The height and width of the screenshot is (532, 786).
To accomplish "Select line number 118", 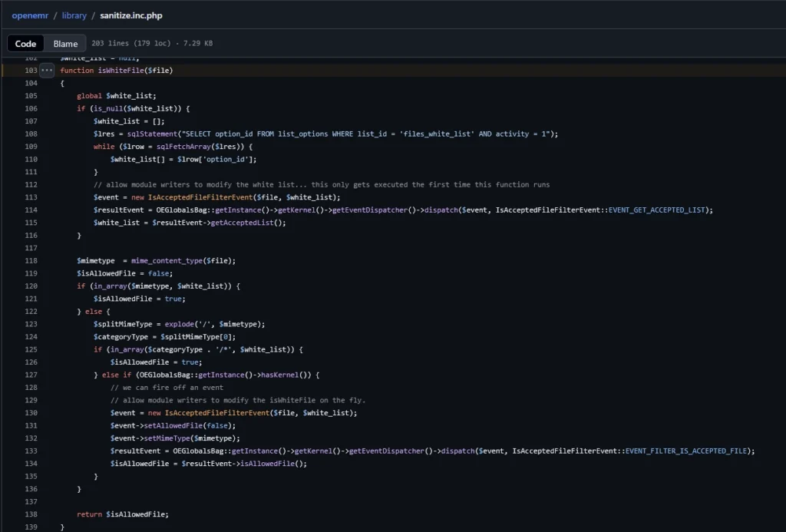I will tap(31, 261).
